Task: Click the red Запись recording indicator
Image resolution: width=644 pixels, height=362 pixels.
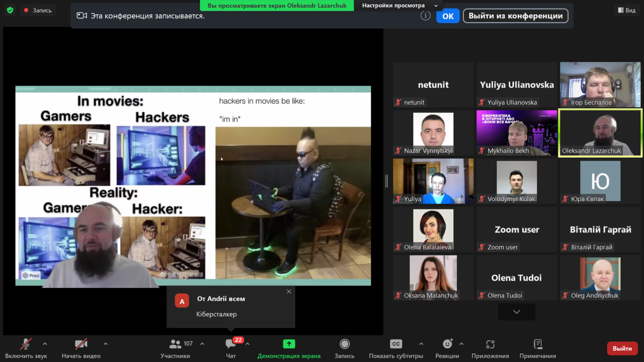Action: click(38, 10)
